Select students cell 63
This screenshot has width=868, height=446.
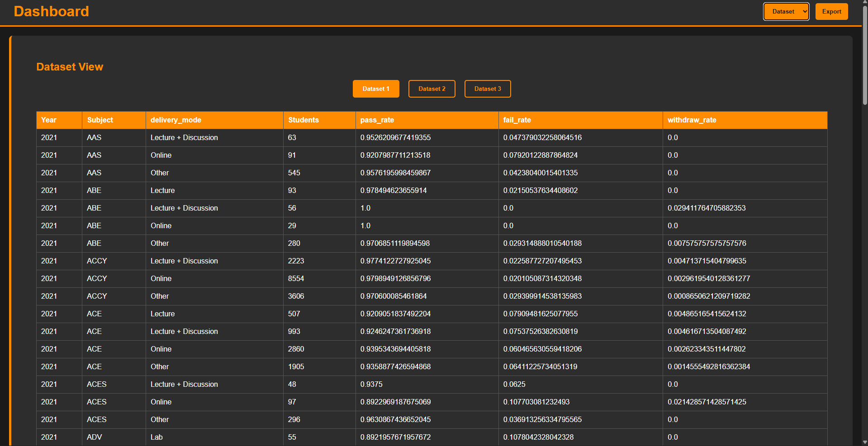(319, 138)
